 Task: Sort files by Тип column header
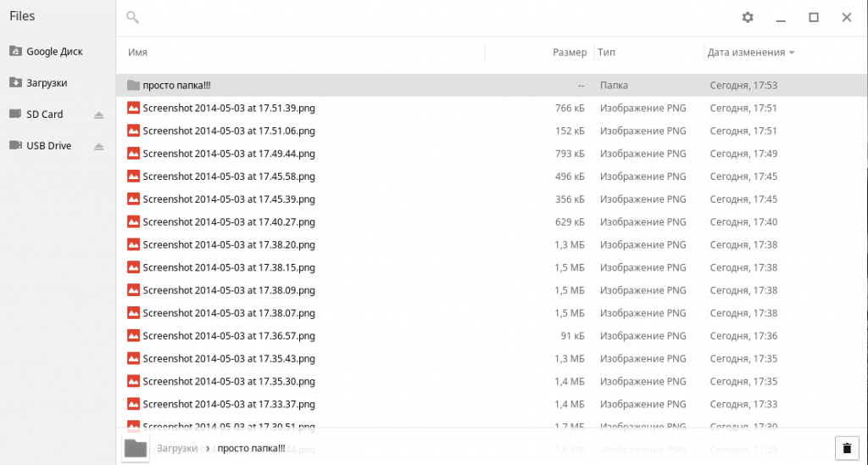(x=606, y=53)
